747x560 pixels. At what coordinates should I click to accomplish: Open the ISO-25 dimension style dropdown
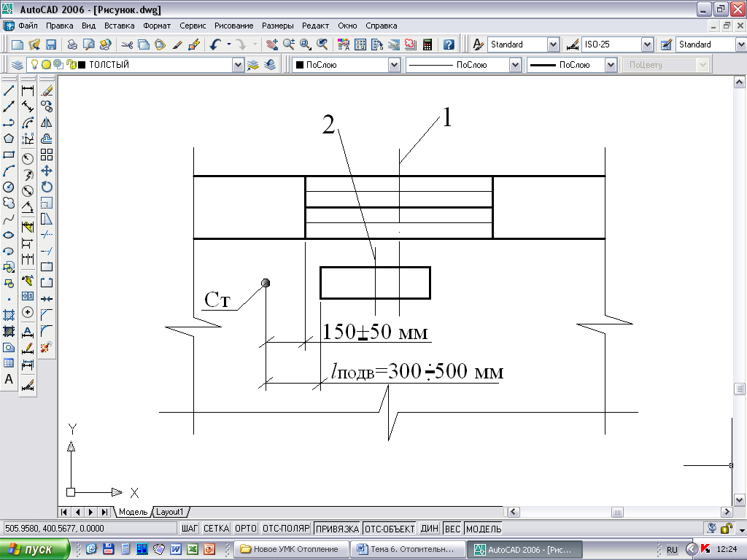click(x=647, y=44)
